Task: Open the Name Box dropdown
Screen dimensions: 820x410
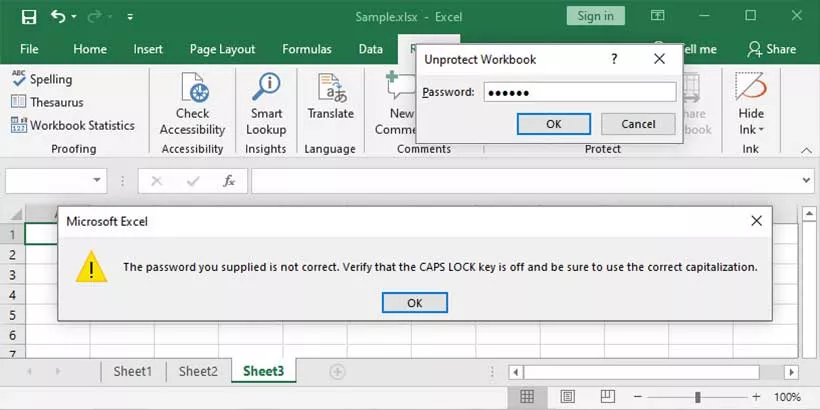Action: 97,180
